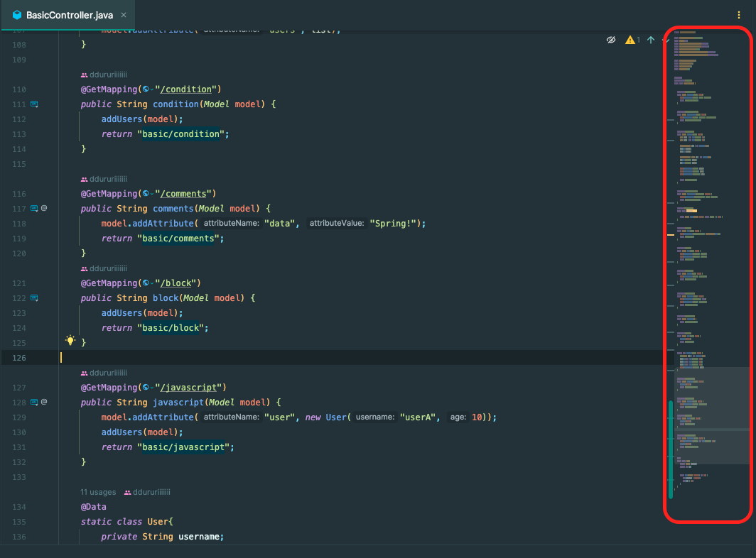This screenshot has width=756, height=558.
Task: Click the bright yellow highlighted block in the minimap
Action: click(691, 211)
